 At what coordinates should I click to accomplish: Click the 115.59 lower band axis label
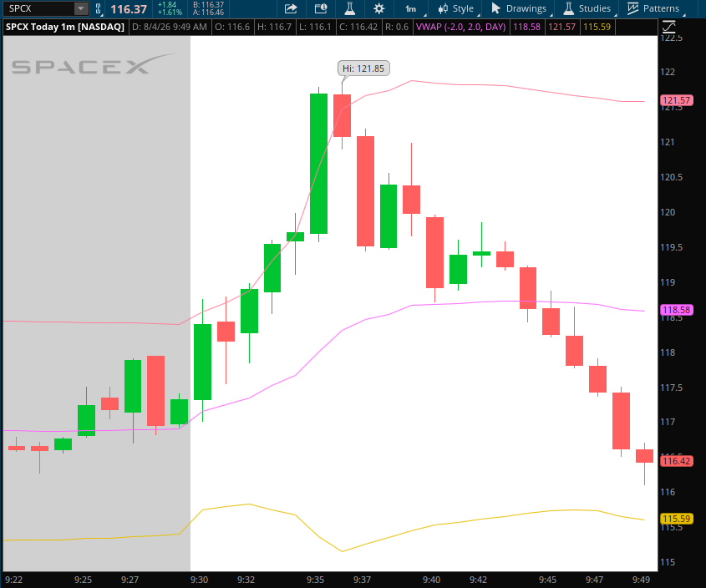click(x=677, y=519)
